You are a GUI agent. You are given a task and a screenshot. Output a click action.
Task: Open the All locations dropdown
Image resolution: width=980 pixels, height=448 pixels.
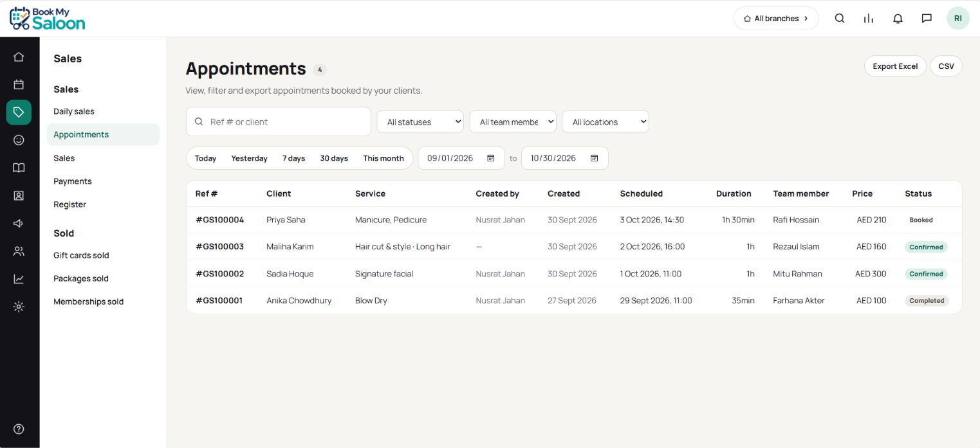point(606,122)
